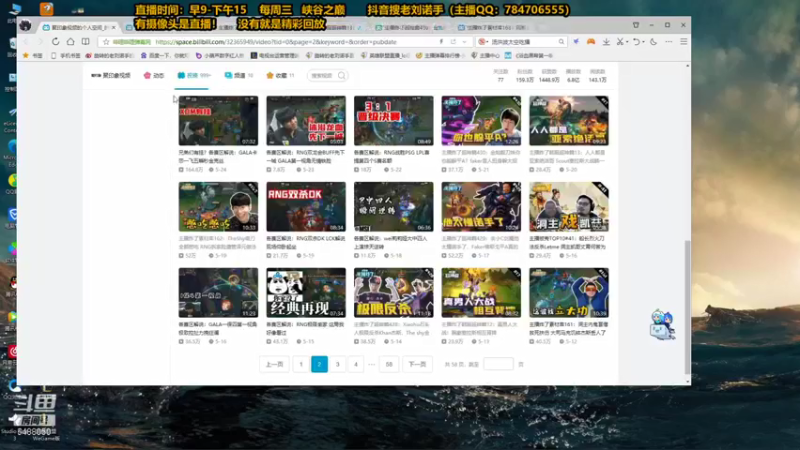The width and height of the screenshot is (800, 450).
Task: Open title 赛事区解说：RNG双杀DK
Action: [306, 242]
